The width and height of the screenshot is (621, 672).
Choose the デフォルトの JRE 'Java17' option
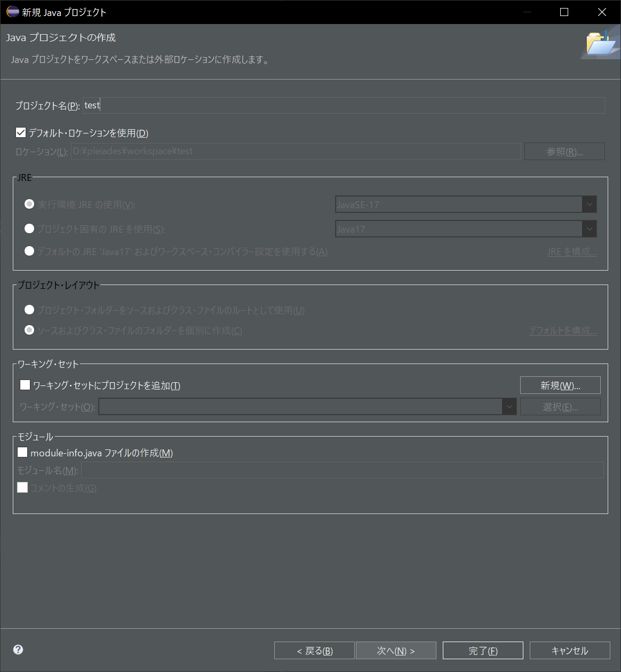click(x=29, y=251)
